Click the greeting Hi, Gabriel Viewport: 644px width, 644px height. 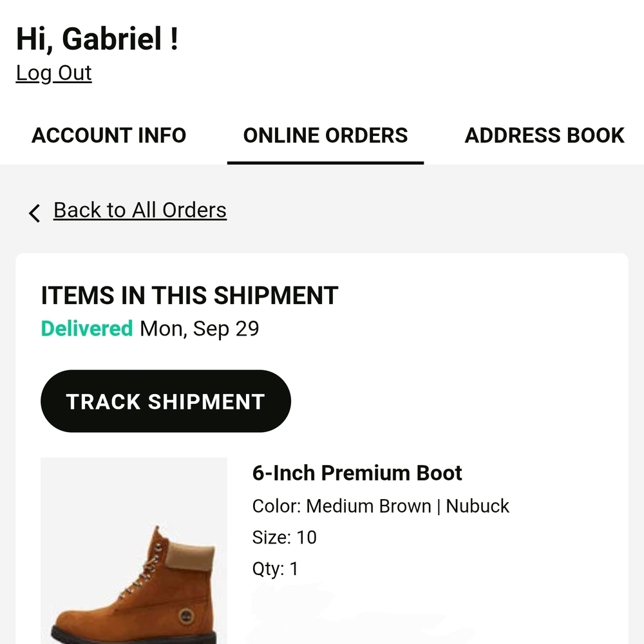click(x=98, y=39)
